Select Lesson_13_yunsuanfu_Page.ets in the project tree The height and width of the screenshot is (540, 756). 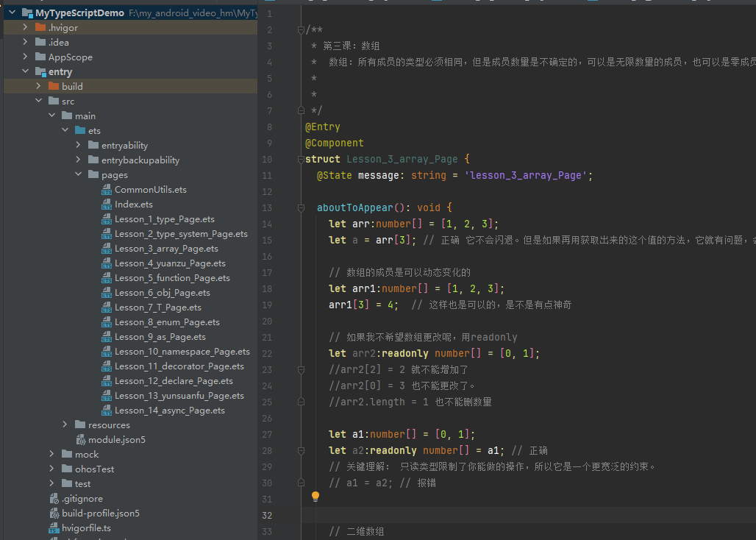tap(179, 396)
